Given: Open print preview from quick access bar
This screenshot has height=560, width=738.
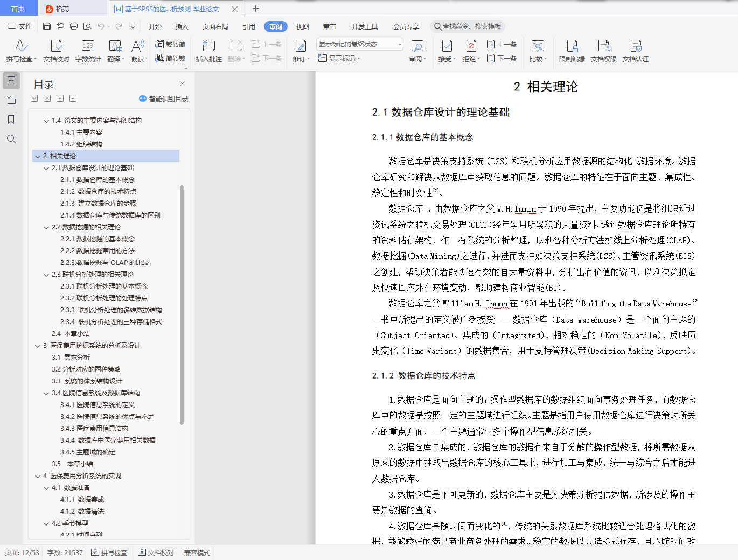Looking at the screenshot, I should pyautogui.click(x=87, y=26).
